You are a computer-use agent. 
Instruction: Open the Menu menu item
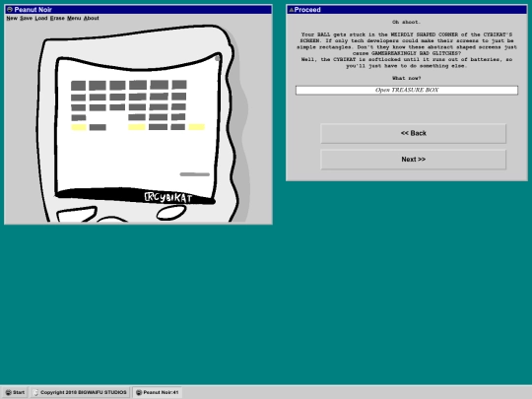click(74, 19)
